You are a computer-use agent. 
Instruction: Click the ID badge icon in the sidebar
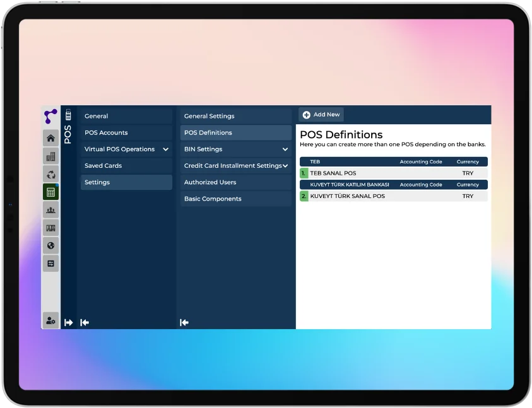coord(50,227)
